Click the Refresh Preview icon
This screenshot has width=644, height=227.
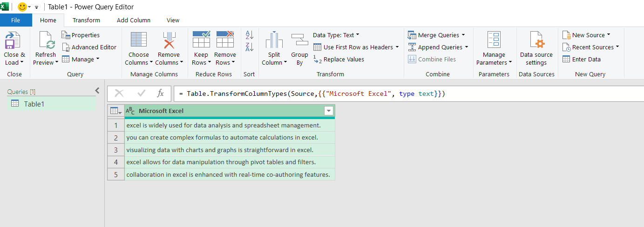[x=47, y=40]
